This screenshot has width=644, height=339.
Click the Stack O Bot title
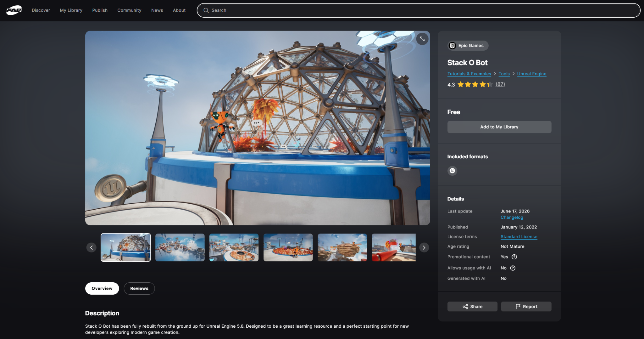tap(467, 63)
